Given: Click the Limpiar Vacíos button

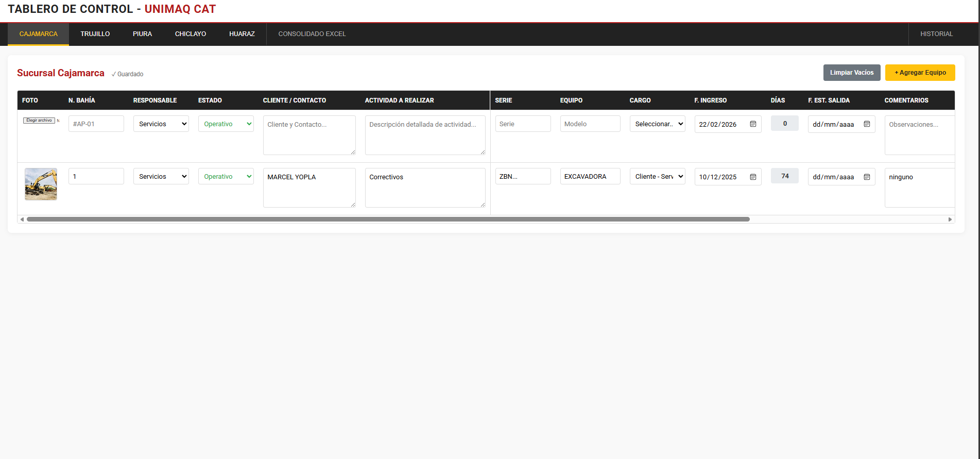Looking at the screenshot, I should point(852,73).
